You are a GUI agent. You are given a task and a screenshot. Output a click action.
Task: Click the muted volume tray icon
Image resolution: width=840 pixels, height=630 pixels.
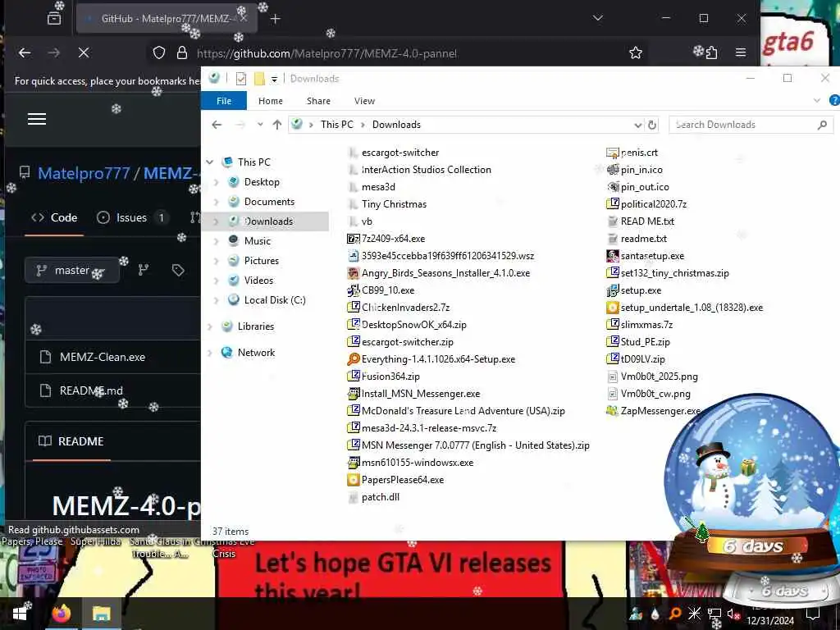[x=733, y=614]
